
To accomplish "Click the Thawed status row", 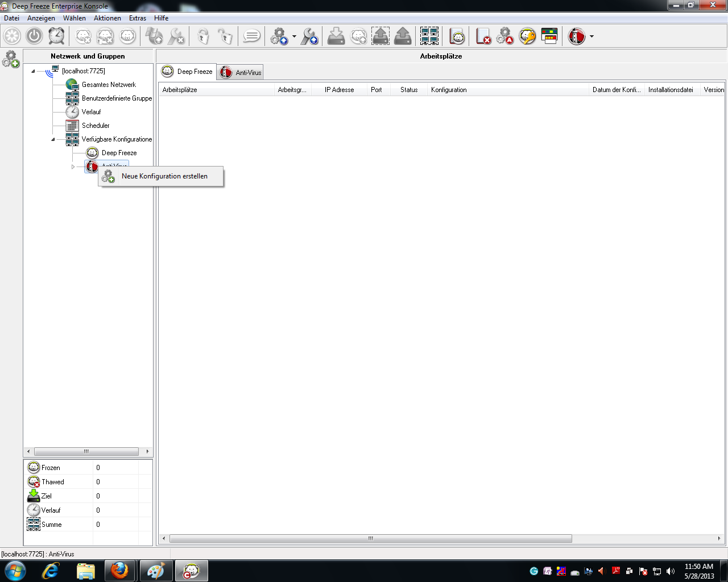I will [x=88, y=482].
